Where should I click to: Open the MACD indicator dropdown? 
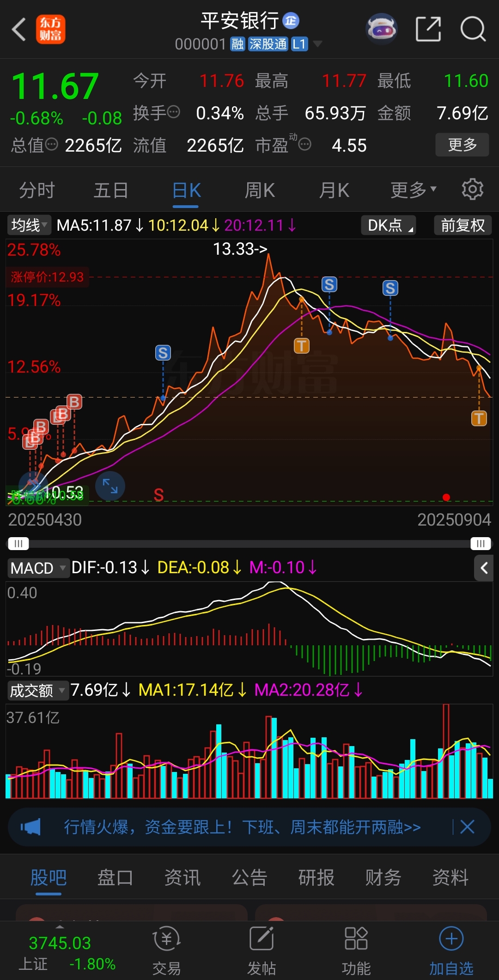[x=38, y=568]
